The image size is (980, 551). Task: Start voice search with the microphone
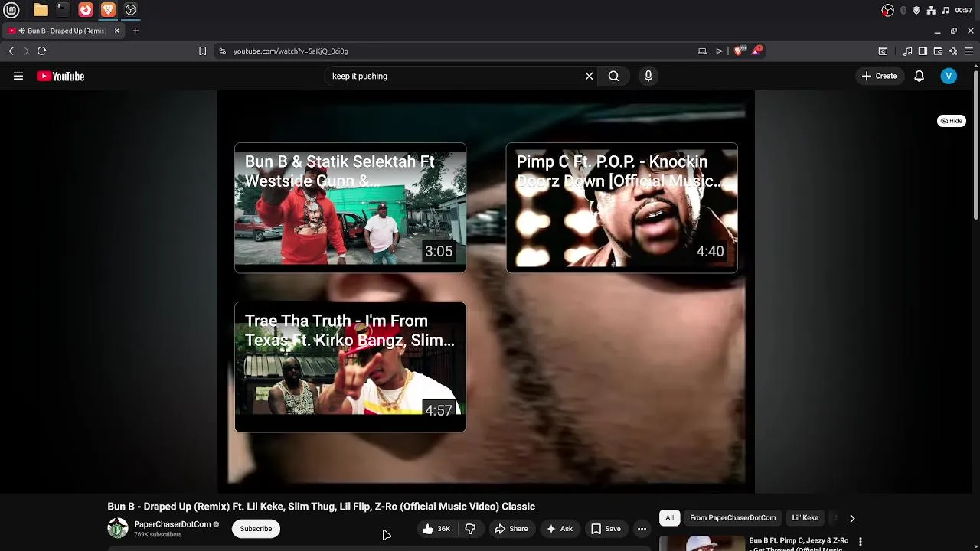[x=648, y=76]
